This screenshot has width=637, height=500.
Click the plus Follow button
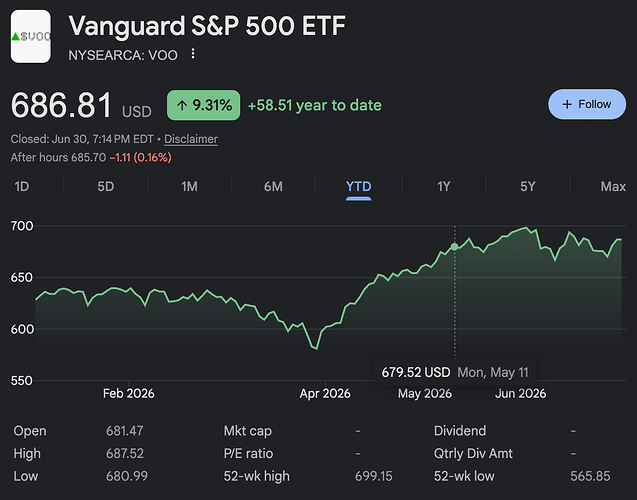coord(587,104)
